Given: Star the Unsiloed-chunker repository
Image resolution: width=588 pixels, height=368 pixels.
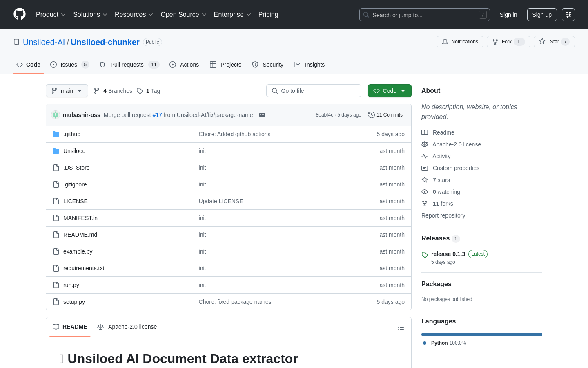Looking at the screenshot, I should [554, 42].
